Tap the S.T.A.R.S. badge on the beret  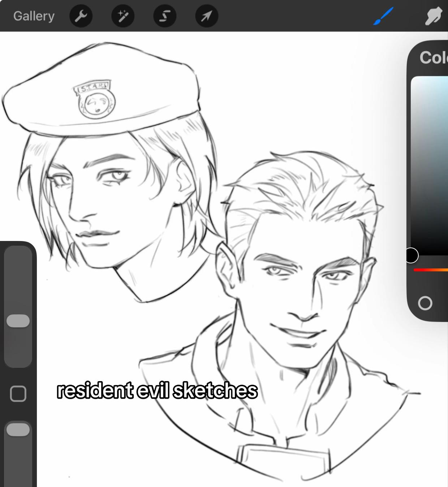coord(95,101)
